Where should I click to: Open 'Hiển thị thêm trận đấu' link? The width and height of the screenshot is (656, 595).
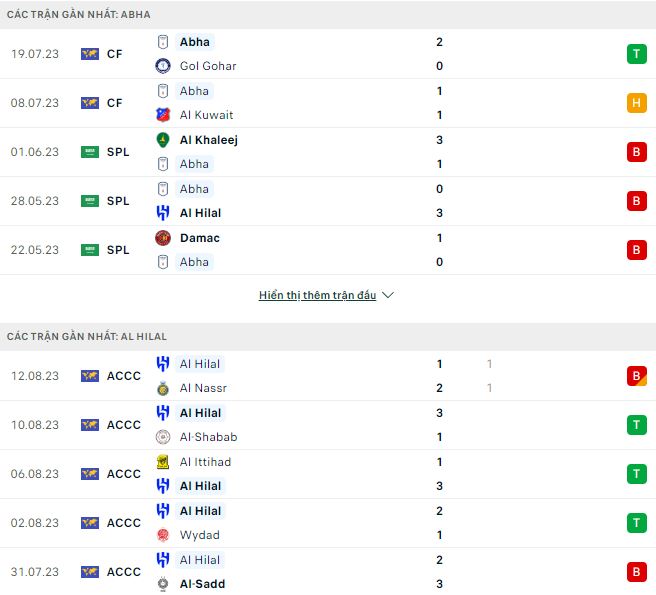click(x=317, y=296)
